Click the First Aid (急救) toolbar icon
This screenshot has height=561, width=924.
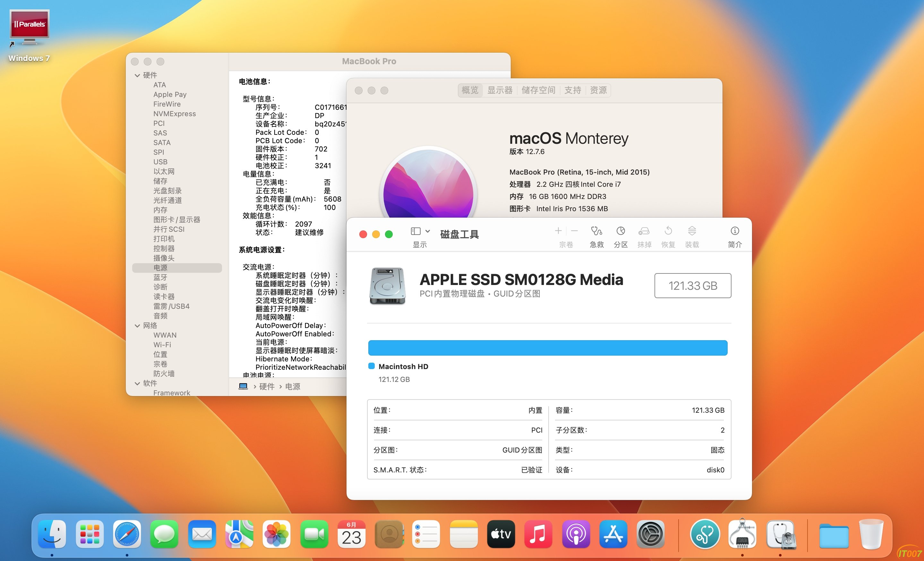tap(597, 231)
